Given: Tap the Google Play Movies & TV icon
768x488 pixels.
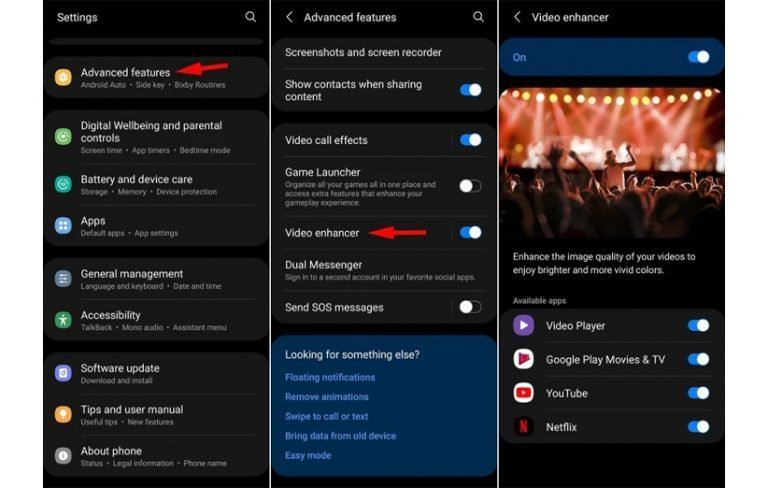Looking at the screenshot, I should point(523,359).
